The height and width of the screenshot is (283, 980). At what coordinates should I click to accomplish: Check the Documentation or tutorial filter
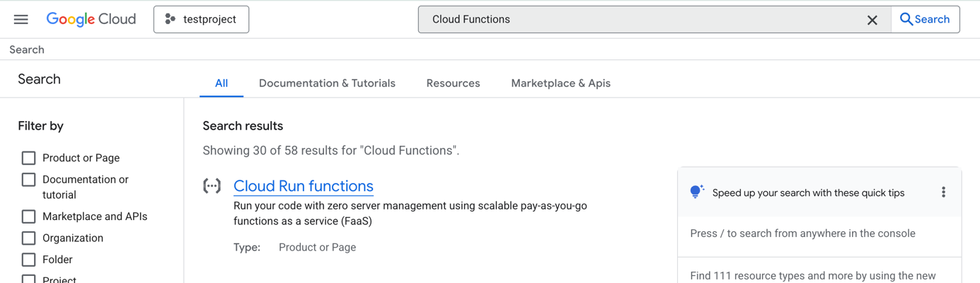pyautogui.click(x=29, y=180)
